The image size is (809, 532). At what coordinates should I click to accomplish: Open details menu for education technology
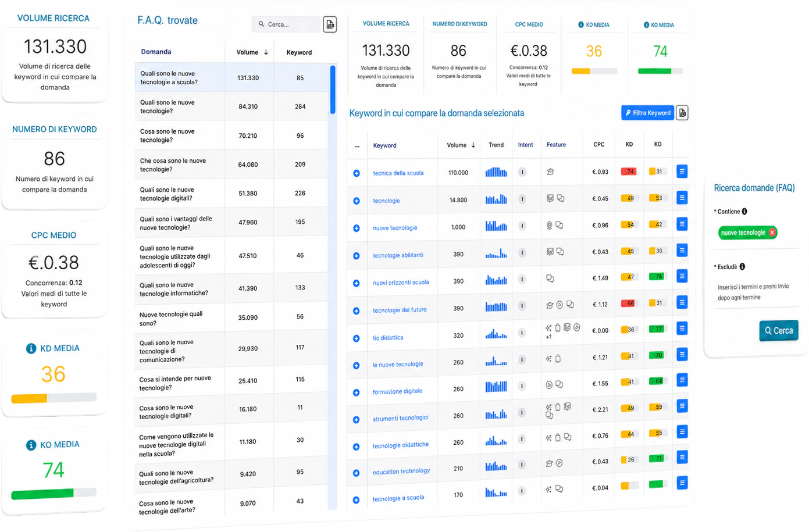pos(682,457)
